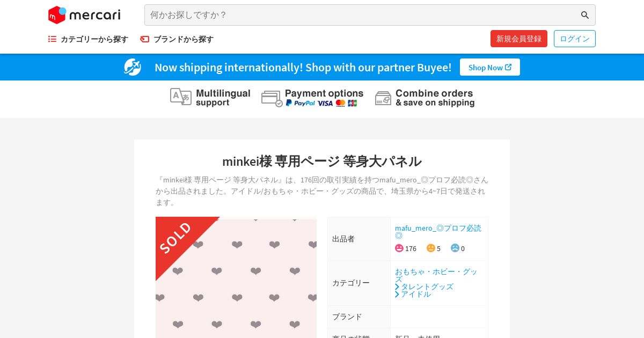Open カテゴリーから探す menu
644x338 pixels.
point(94,39)
